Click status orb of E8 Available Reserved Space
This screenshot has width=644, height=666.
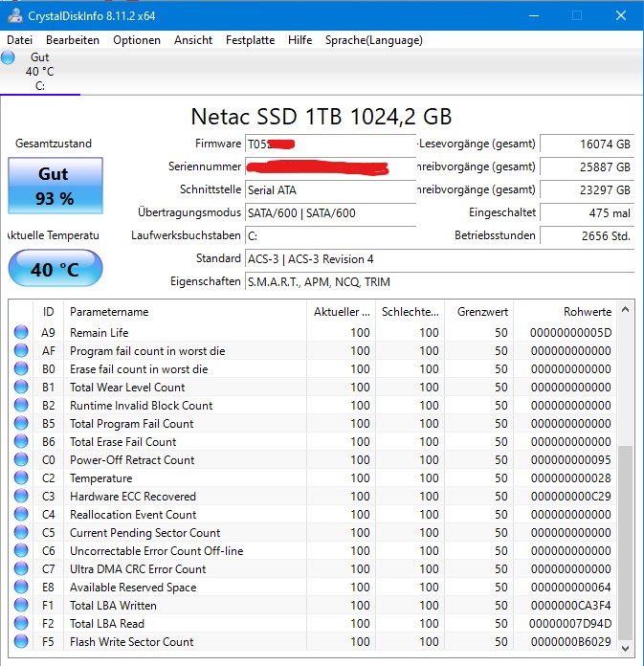21,587
